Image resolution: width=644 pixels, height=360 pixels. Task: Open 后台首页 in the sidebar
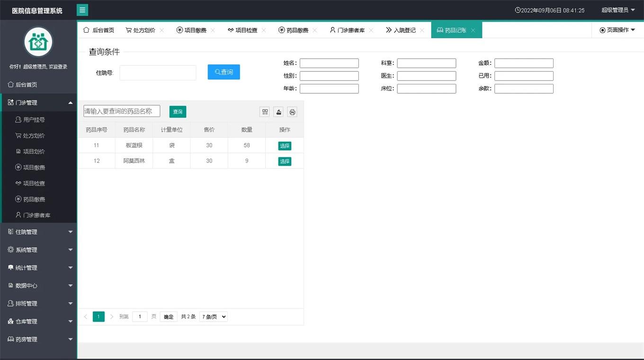[38, 85]
